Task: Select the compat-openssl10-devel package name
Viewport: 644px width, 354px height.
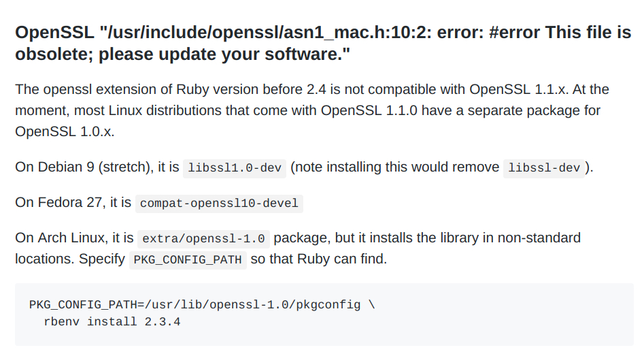Action: click(x=220, y=204)
